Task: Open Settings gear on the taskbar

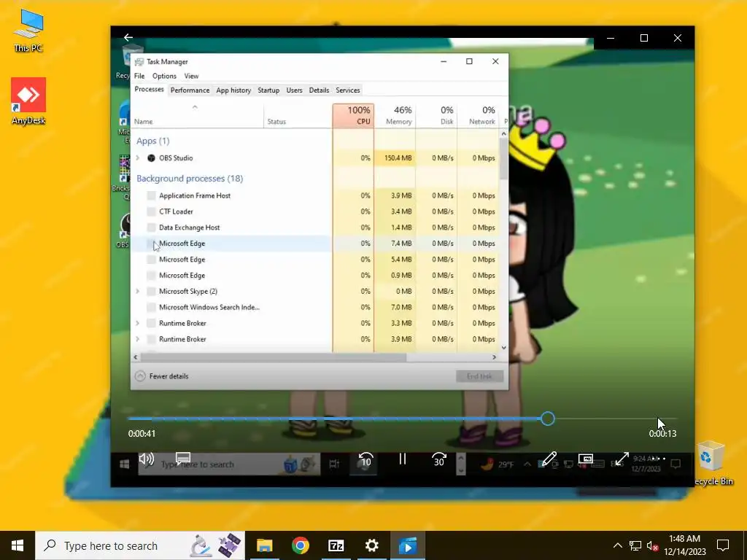Action: [x=371, y=545]
